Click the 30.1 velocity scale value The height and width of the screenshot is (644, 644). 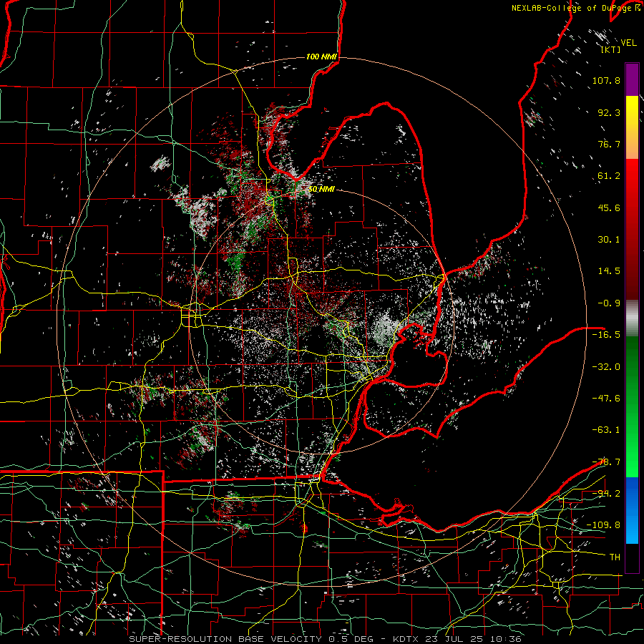click(609, 240)
